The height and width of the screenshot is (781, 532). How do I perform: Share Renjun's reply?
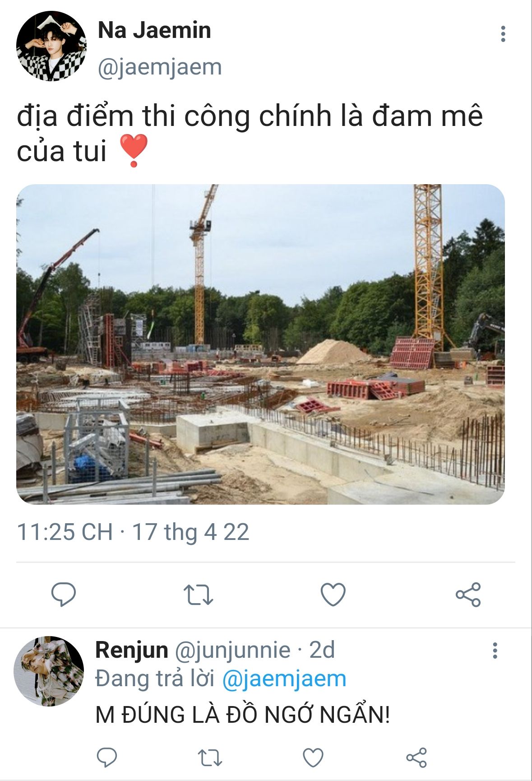(x=416, y=757)
